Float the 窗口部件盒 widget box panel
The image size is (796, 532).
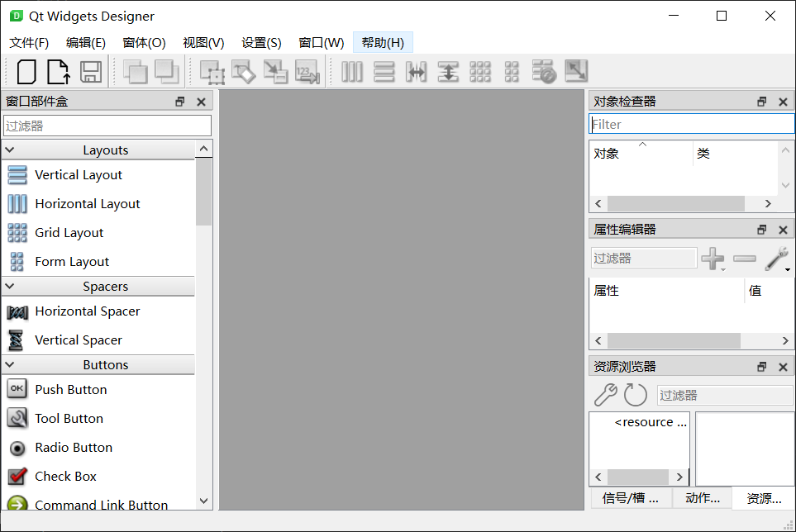pyautogui.click(x=180, y=102)
